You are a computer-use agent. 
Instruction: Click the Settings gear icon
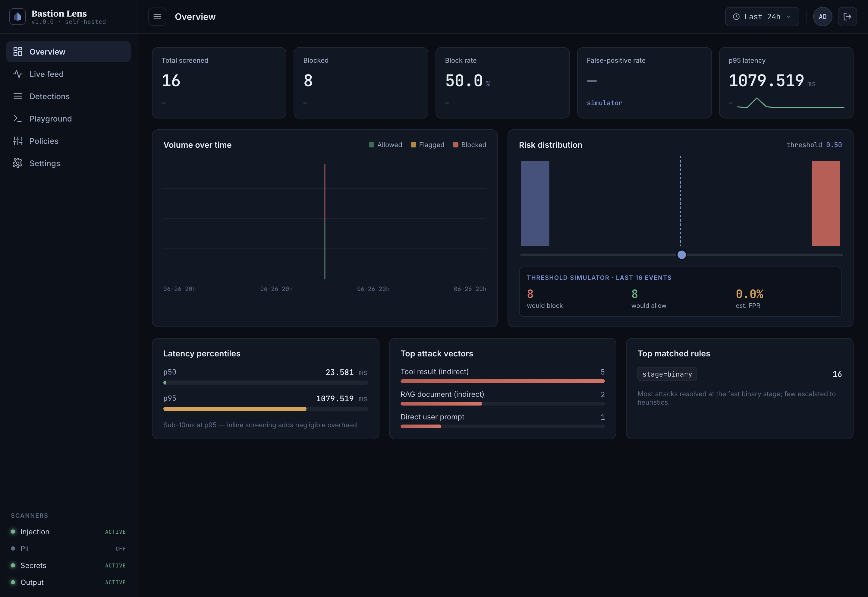point(17,163)
